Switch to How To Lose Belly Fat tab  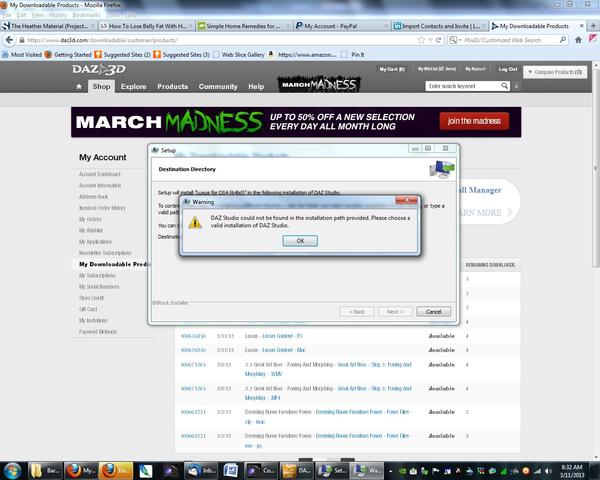147,26
